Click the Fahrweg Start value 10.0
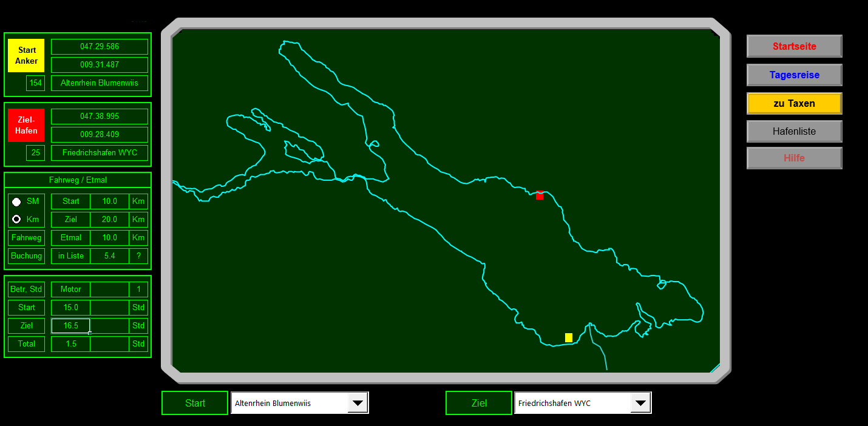868x426 pixels. pos(109,201)
